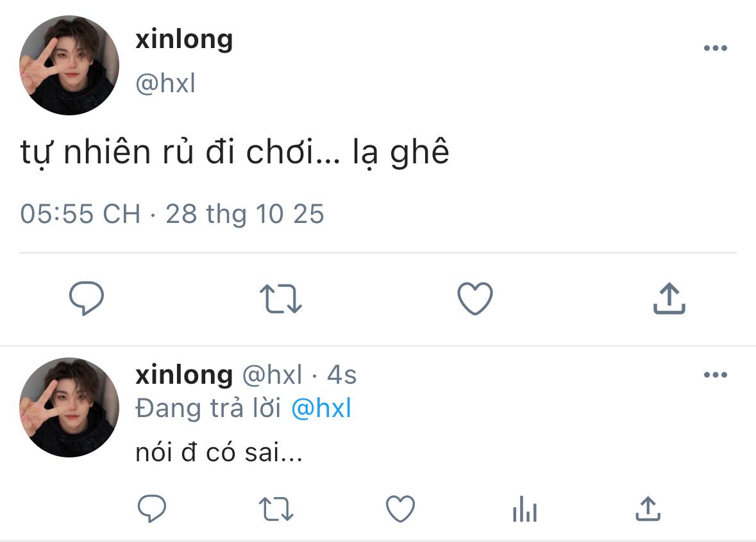Click the 4s timestamp on reply

(x=342, y=375)
